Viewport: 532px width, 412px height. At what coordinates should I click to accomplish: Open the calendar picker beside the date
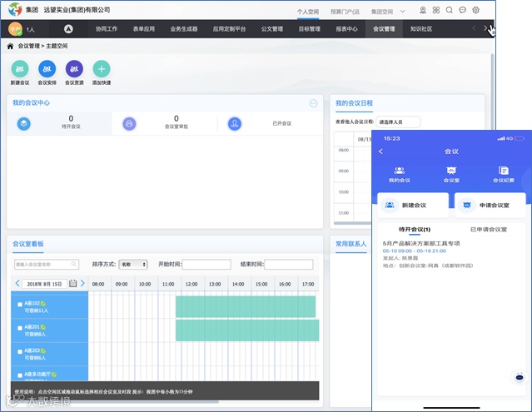tap(73, 284)
